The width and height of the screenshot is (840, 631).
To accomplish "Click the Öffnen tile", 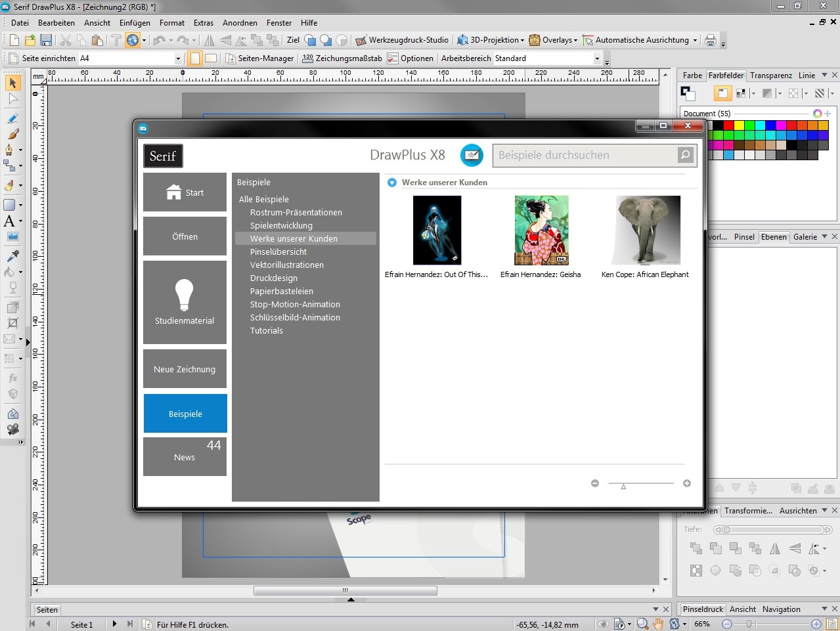I will (185, 236).
